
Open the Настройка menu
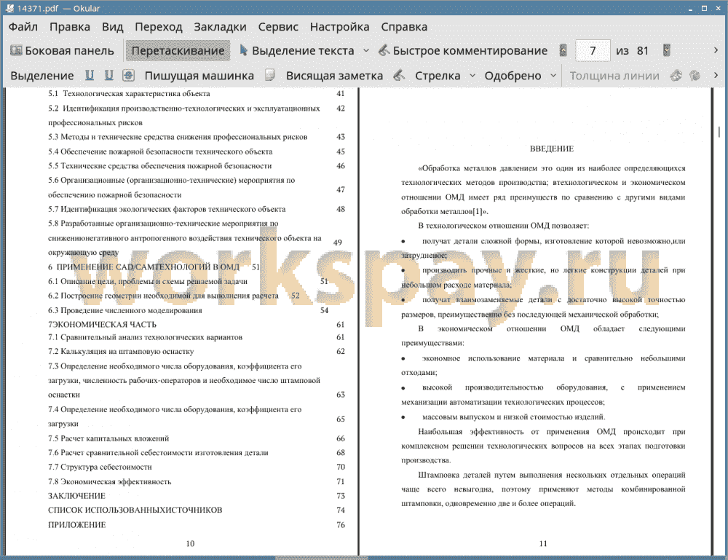[x=339, y=27]
